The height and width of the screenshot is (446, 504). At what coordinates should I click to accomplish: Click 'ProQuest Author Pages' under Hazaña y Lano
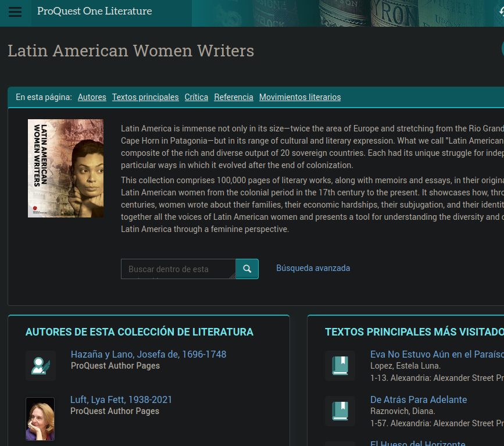(x=116, y=366)
